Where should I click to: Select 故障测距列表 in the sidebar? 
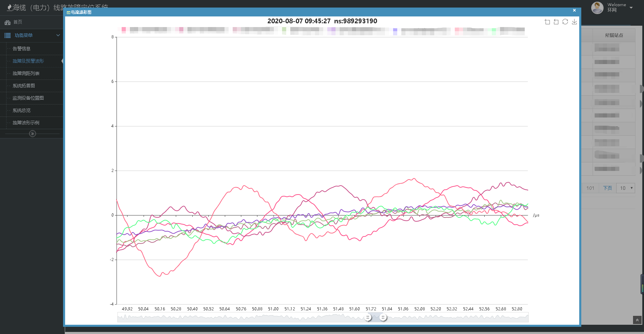pyautogui.click(x=26, y=73)
